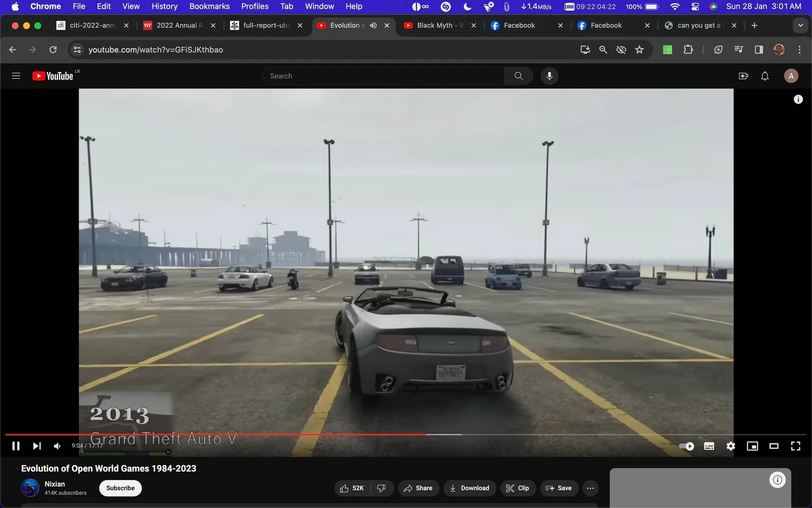Expand the tab search dropdown
Screen dimensions: 812x508
pyautogui.click(x=800, y=25)
